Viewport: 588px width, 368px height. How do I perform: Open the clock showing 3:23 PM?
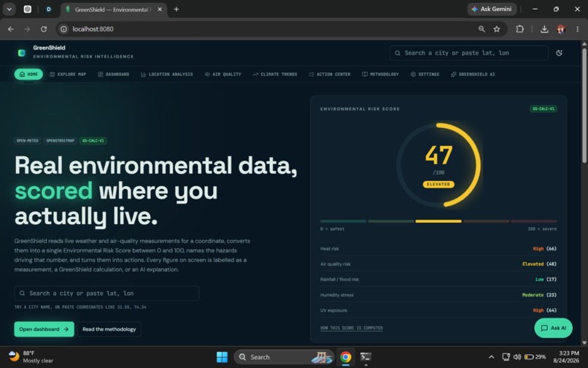tap(566, 357)
